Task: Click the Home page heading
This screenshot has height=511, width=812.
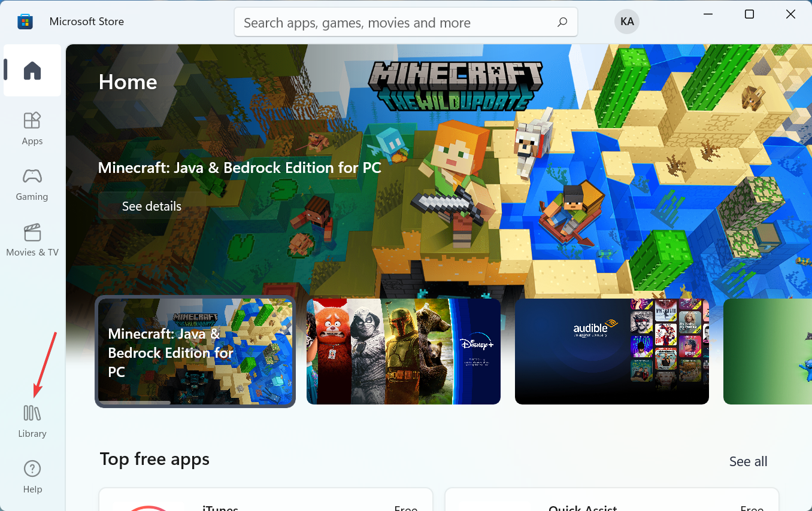Action: [128, 82]
